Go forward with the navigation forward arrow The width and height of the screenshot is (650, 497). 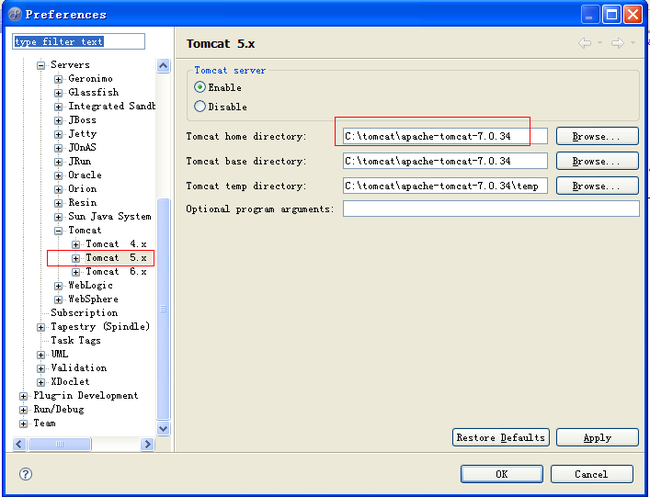(618, 43)
